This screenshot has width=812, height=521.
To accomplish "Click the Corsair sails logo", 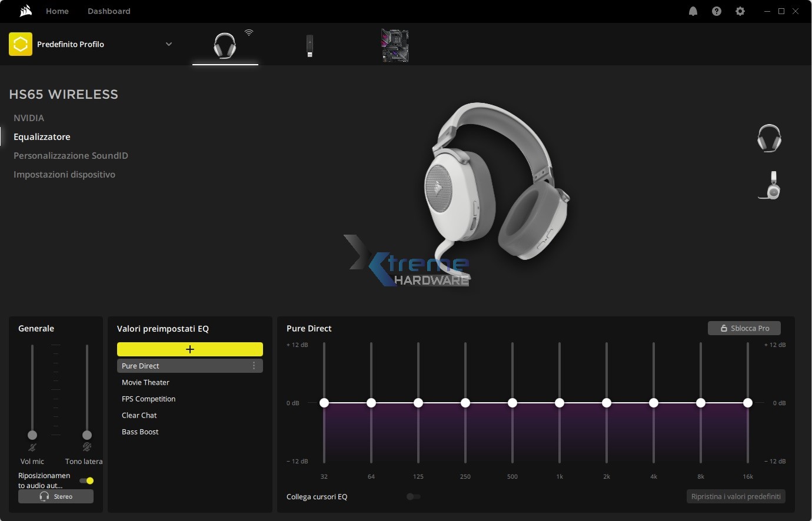I will pyautogui.click(x=25, y=11).
